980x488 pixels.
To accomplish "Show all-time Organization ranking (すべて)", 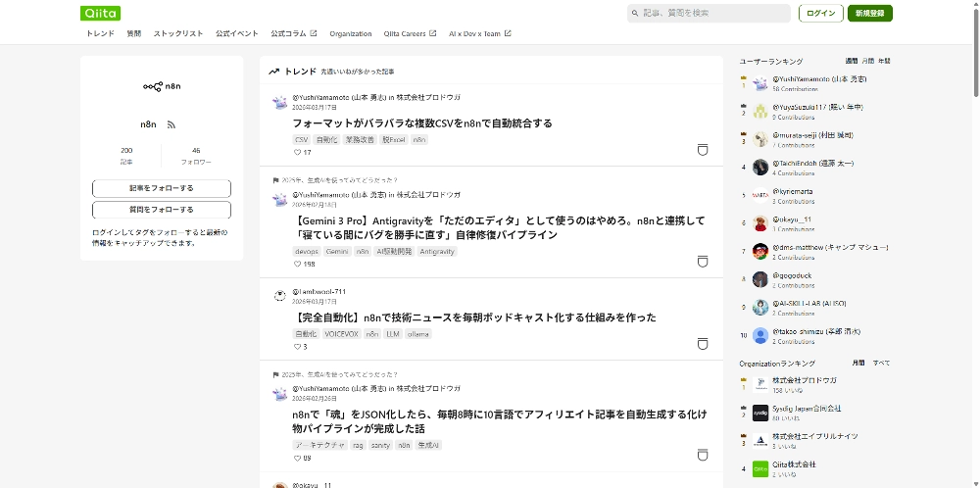I will click(x=882, y=363).
